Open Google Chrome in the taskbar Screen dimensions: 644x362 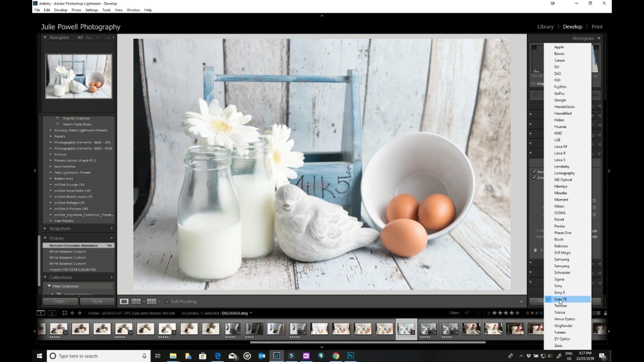[x=336, y=356]
